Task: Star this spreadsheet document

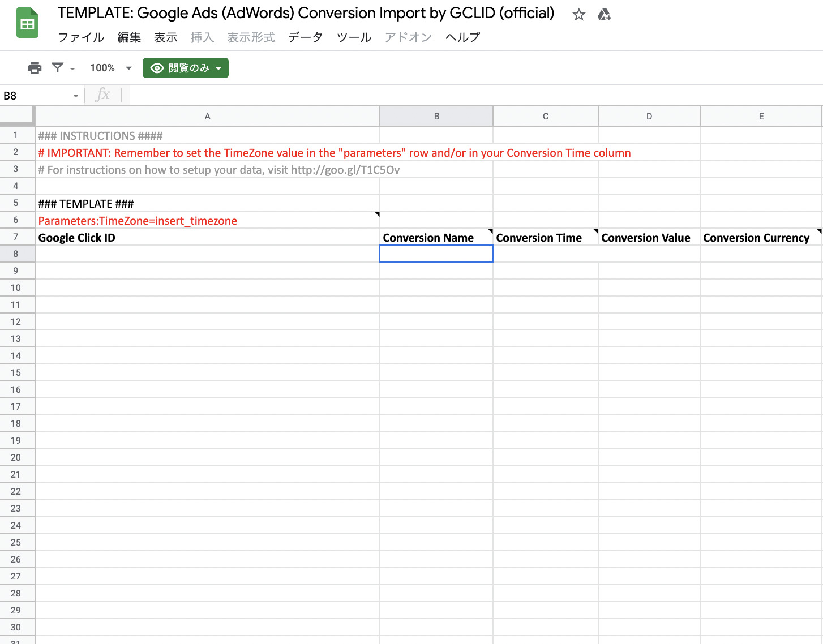Action: click(x=578, y=15)
